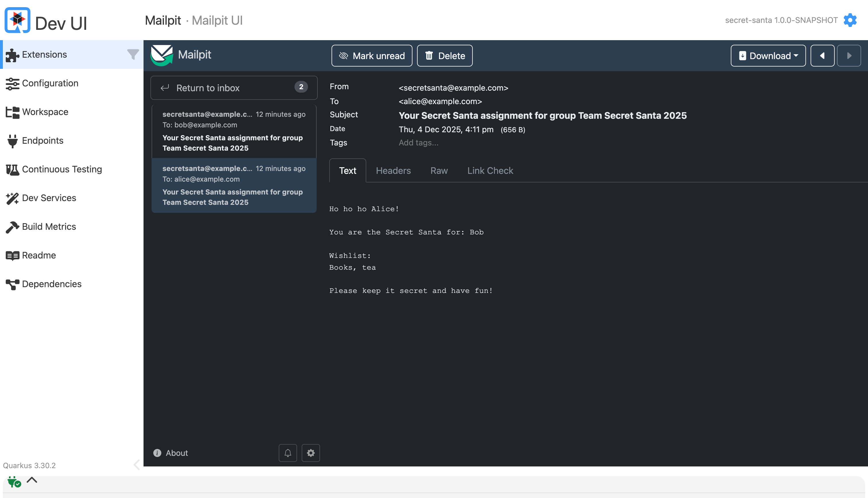Delete the current message

click(444, 56)
